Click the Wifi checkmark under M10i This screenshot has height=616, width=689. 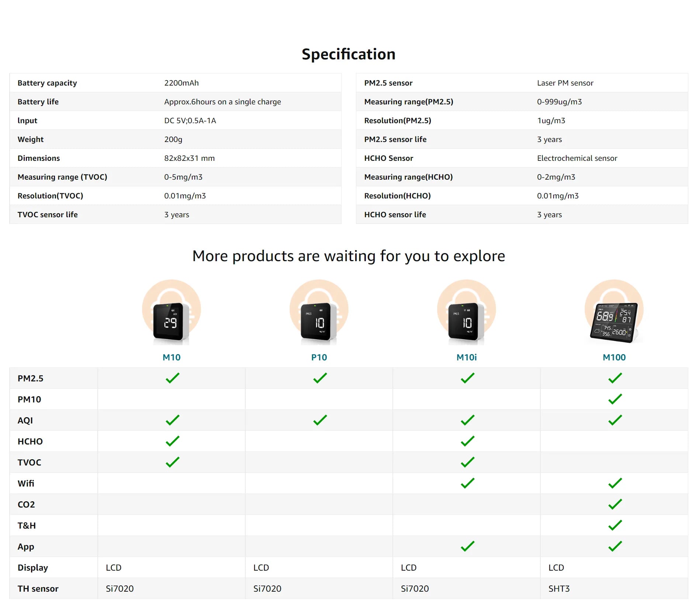point(467,483)
